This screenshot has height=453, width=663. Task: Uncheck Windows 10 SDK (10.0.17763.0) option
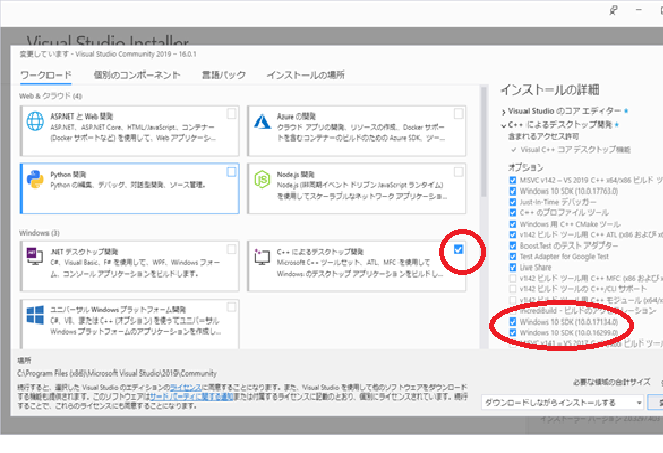coord(513,191)
